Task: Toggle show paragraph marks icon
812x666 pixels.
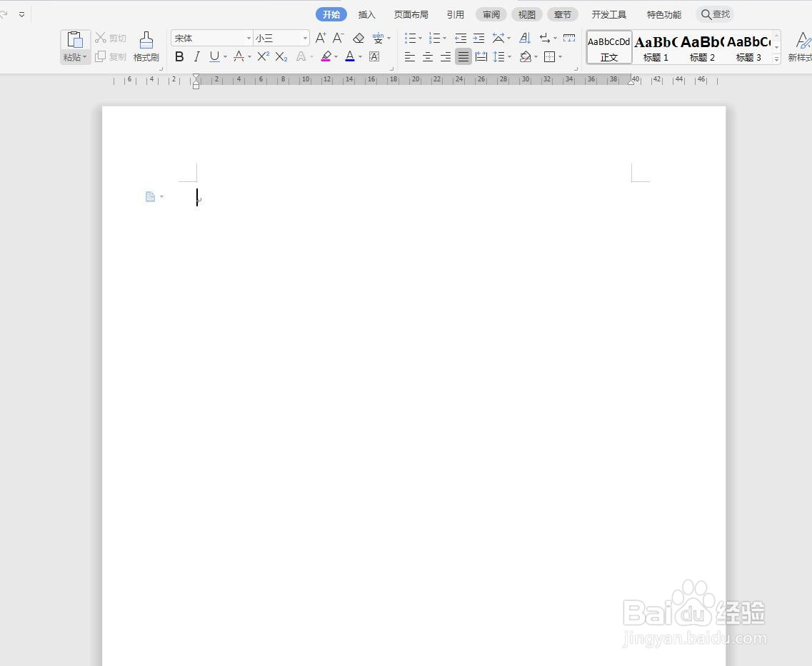Action: pyautogui.click(x=545, y=38)
